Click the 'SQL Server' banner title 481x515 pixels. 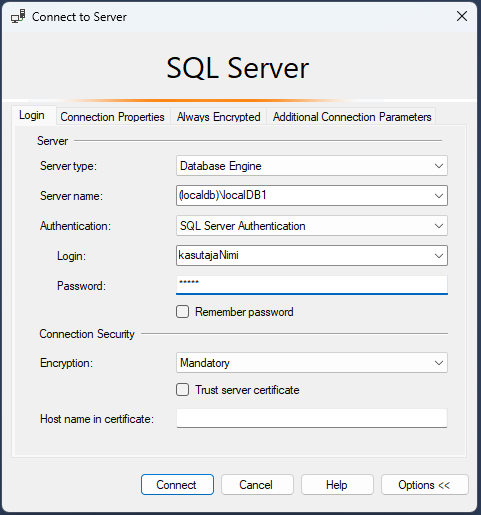(238, 68)
